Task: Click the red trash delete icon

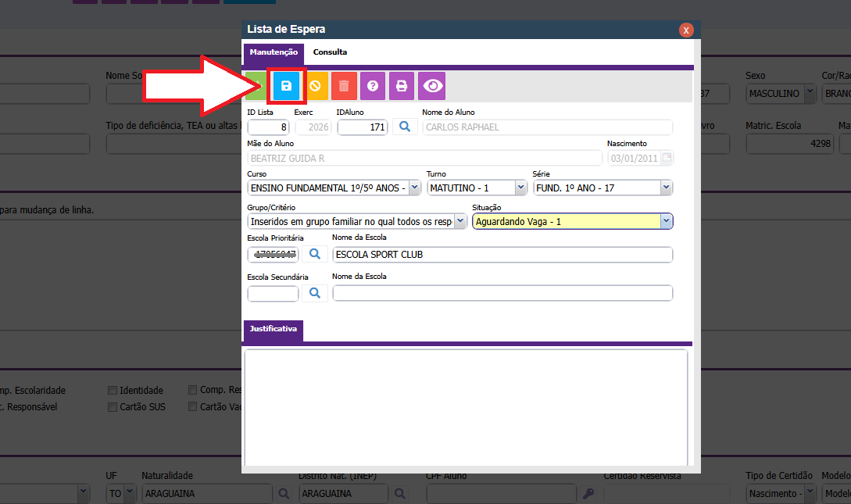Action: (x=344, y=86)
